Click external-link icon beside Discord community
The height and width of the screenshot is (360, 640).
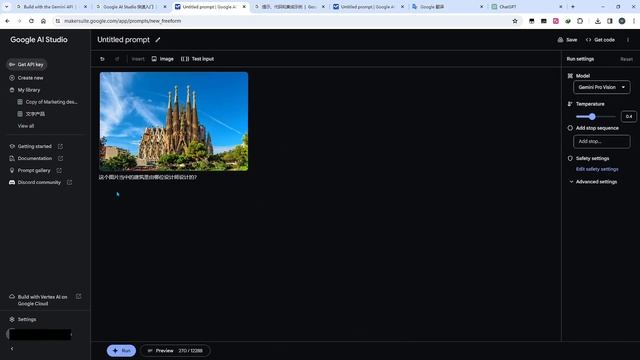69,182
